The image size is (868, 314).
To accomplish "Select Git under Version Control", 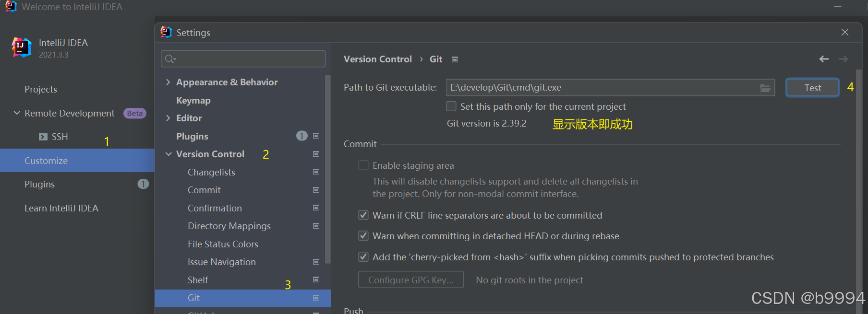I will click(x=243, y=298).
